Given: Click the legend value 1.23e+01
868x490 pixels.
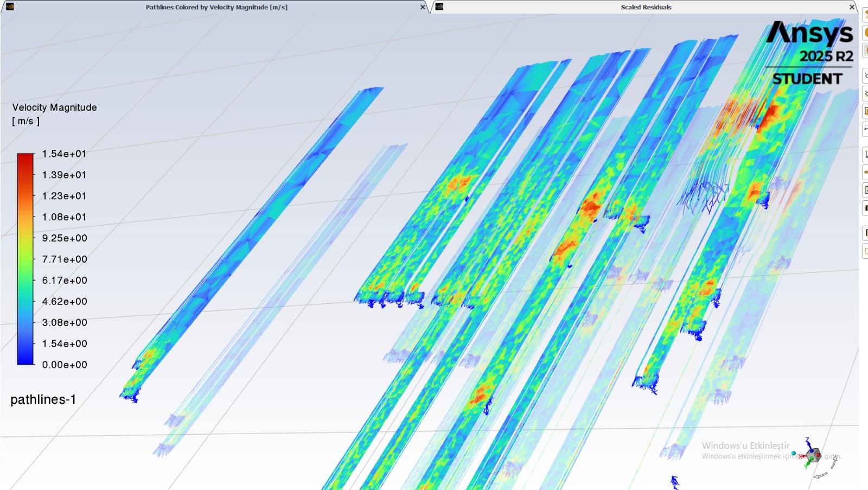Looking at the screenshot, I should tap(64, 196).
